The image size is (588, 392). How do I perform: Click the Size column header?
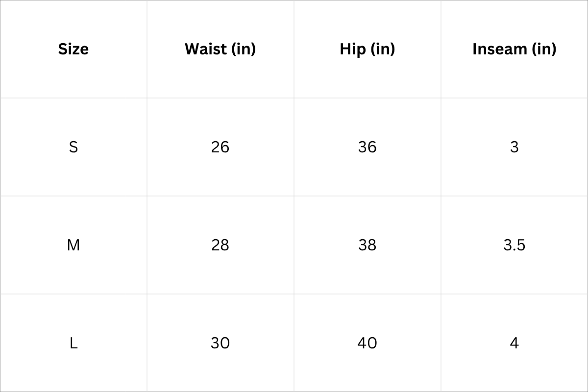73,49
